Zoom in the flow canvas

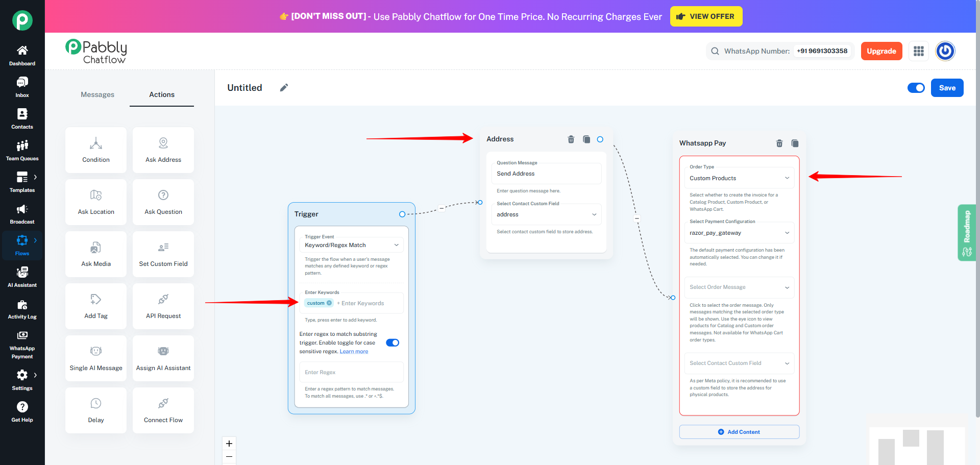click(x=229, y=444)
